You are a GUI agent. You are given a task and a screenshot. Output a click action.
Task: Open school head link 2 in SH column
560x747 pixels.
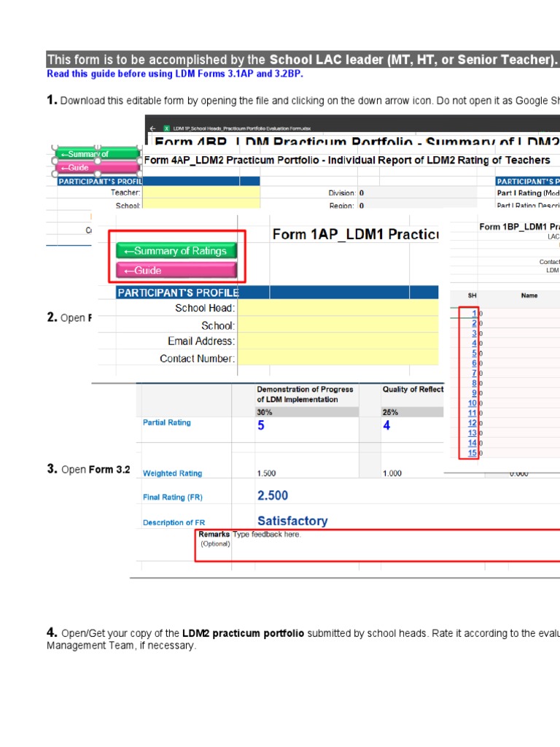click(x=474, y=323)
